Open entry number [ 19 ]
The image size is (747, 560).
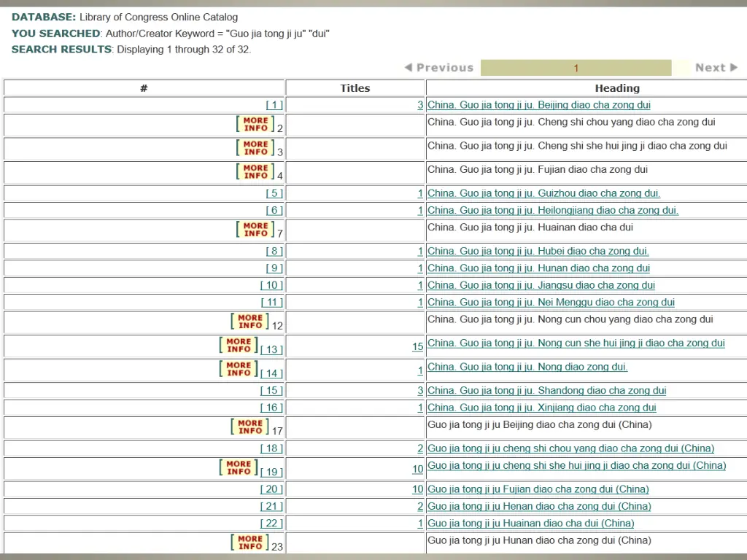pos(271,472)
